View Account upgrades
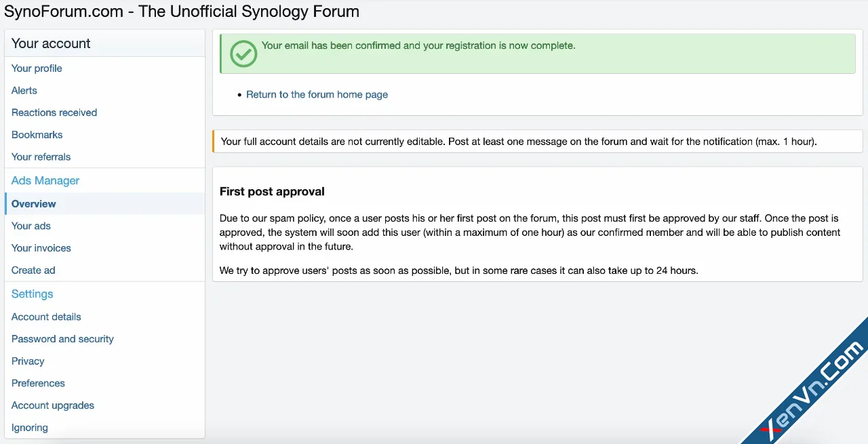This screenshot has width=868, height=444. 52,405
